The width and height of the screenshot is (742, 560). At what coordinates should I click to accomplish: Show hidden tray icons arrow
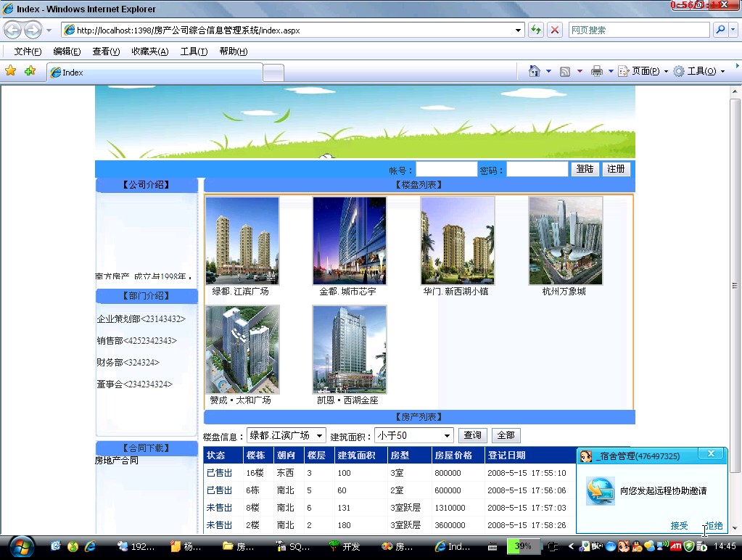[571, 546]
